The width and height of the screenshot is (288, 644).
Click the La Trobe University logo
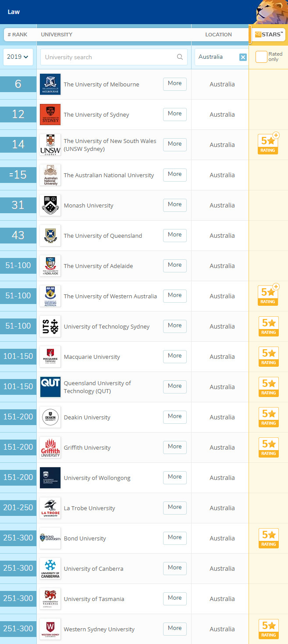50,508
